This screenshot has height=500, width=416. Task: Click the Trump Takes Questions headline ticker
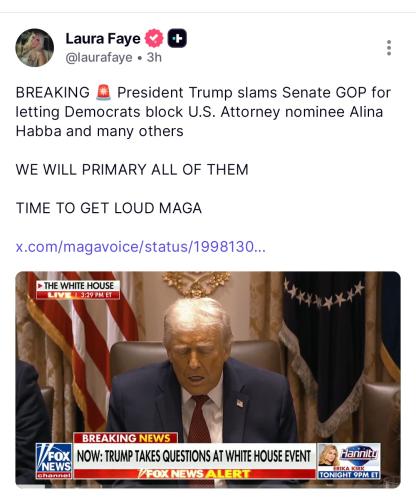(194, 456)
